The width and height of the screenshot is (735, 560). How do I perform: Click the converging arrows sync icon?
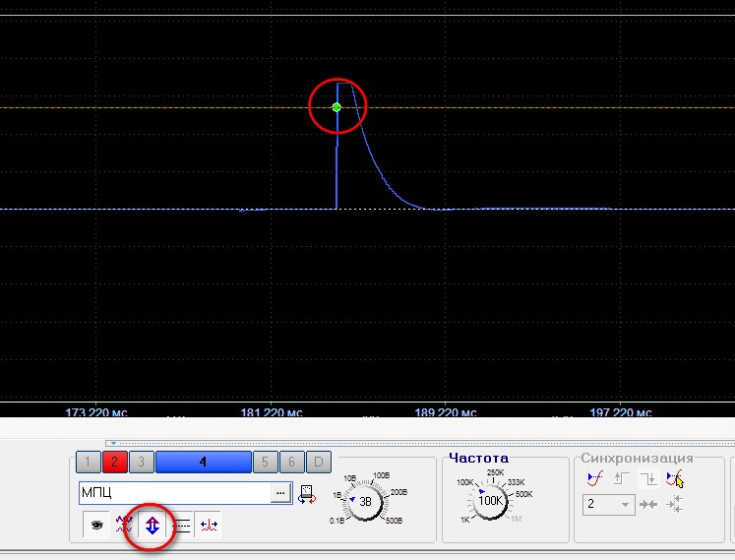point(648,505)
